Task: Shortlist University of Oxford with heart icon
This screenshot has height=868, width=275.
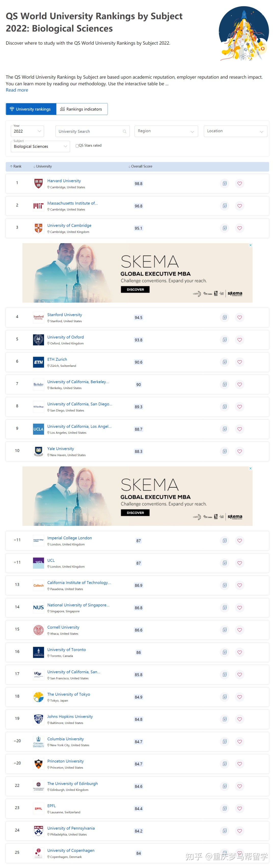Action: click(240, 340)
